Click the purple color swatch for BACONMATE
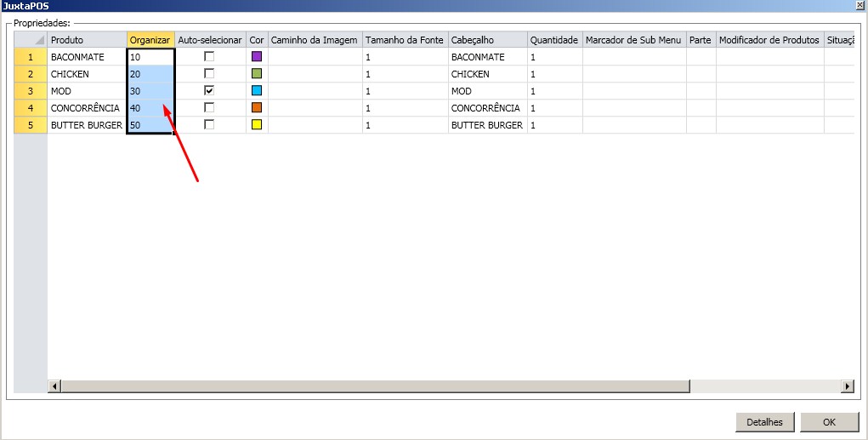868x440 pixels. coord(256,56)
